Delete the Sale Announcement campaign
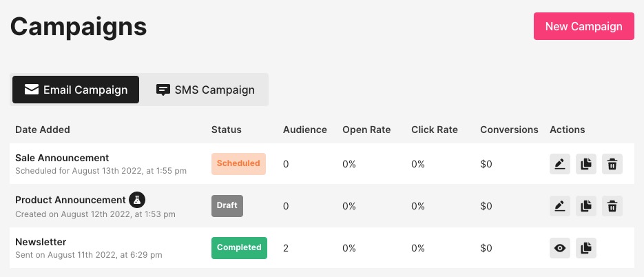This screenshot has width=644, height=277. (x=612, y=164)
